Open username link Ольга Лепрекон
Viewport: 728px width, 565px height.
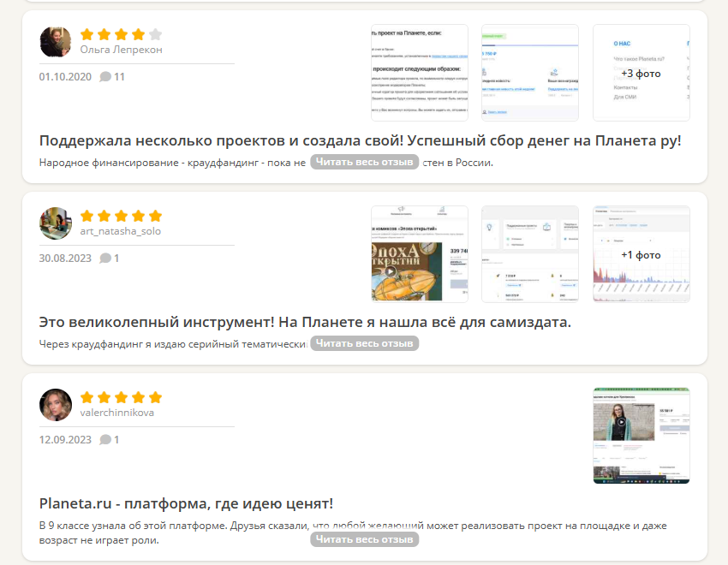(x=121, y=50)
